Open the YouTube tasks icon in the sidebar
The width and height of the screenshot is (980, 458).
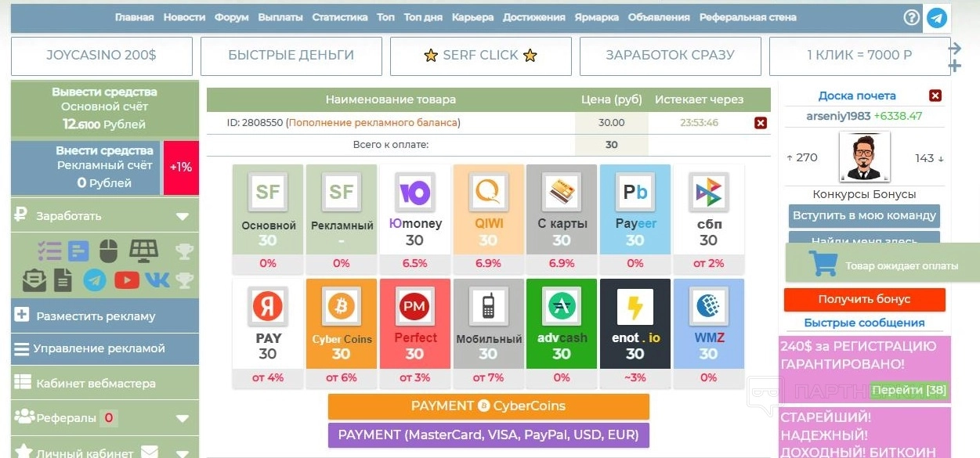(127, 279)
